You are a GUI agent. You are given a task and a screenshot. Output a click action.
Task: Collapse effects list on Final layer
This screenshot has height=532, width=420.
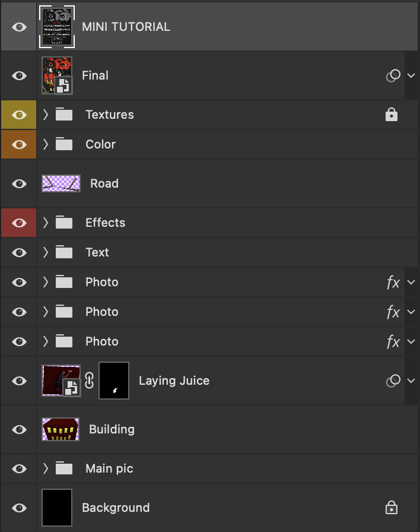[411, 75]
